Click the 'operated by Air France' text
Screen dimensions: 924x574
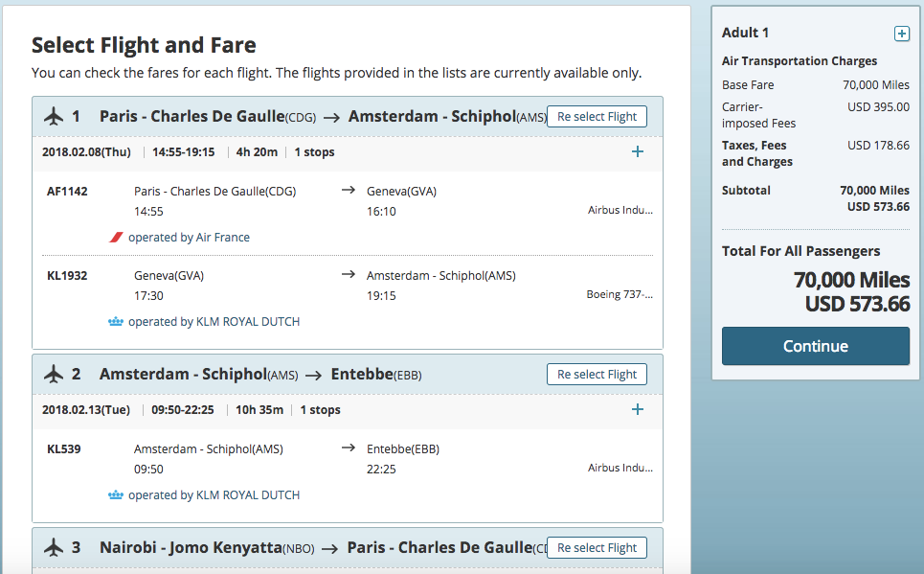coord(189,238)
